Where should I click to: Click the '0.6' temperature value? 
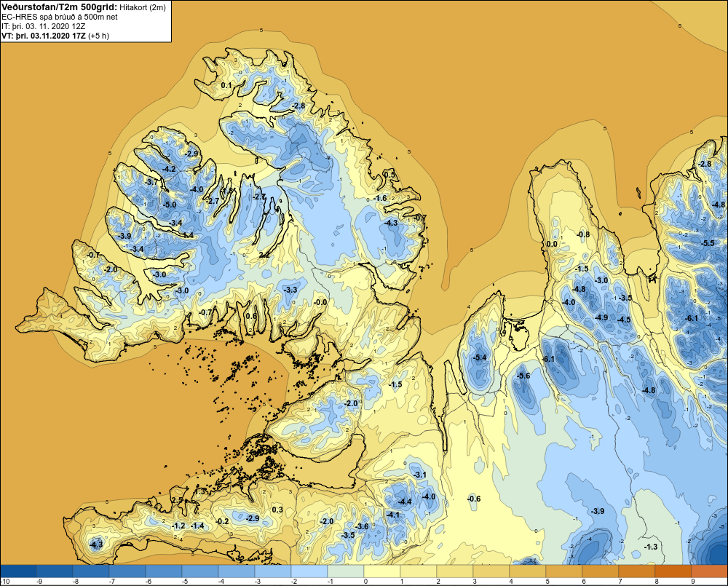[x=250, y=316]
